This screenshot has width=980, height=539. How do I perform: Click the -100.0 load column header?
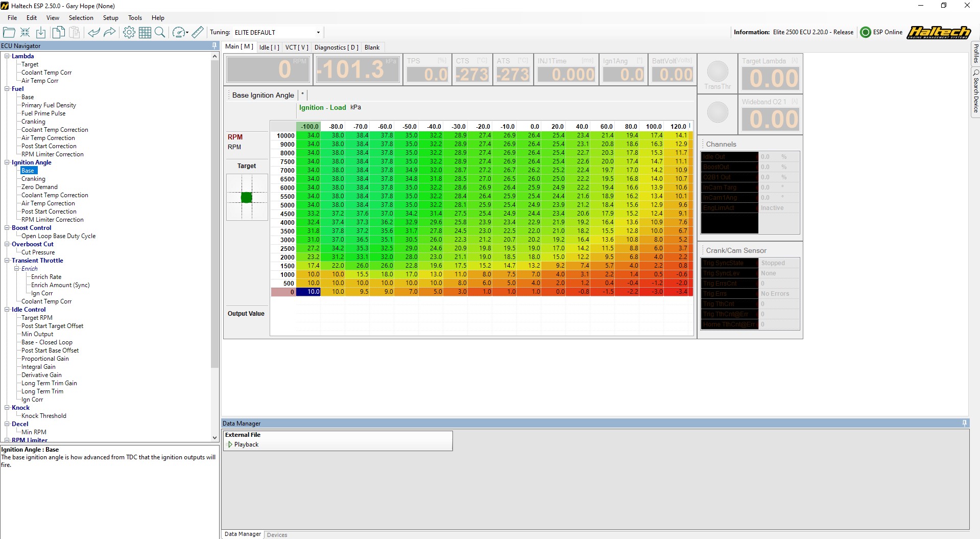308,126
